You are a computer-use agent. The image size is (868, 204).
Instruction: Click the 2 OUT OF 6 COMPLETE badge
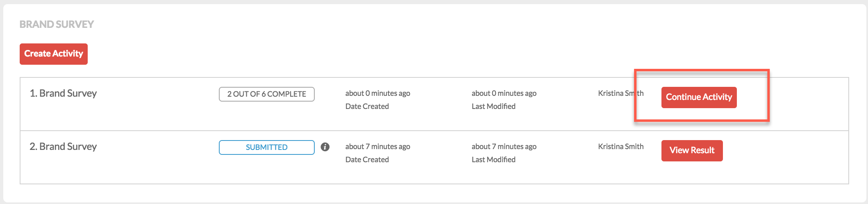tap(267, 94)
